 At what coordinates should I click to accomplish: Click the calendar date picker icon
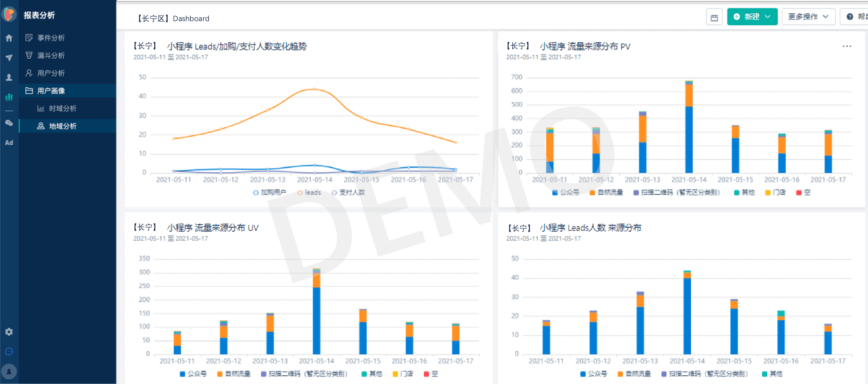[x=714, y=17]
